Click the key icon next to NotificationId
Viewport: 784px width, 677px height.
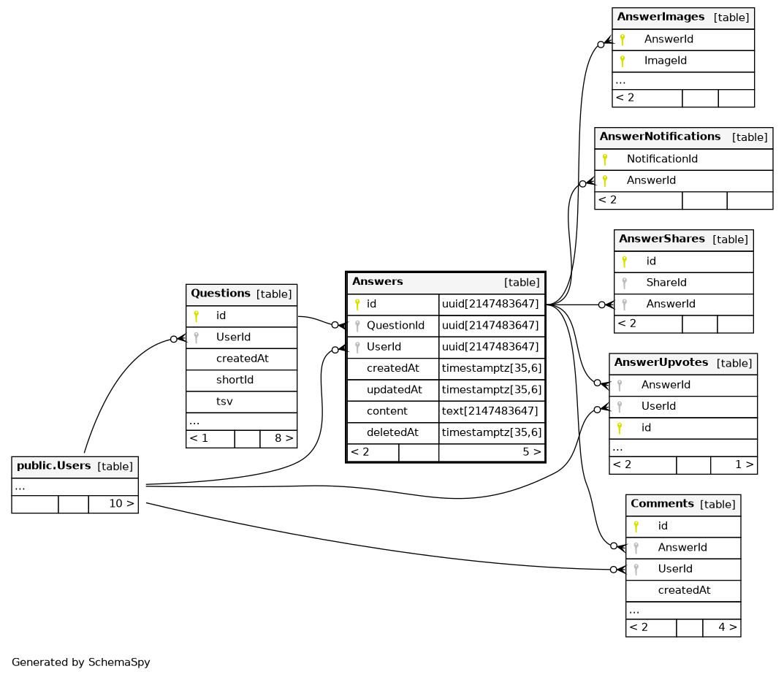605,159
